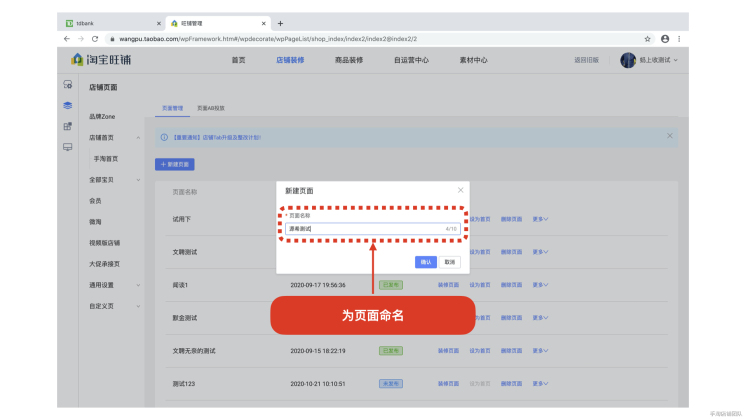Screen dimensions: 746x420
Task: Click the grid modules sidebar icon
Action: [68, 126]
